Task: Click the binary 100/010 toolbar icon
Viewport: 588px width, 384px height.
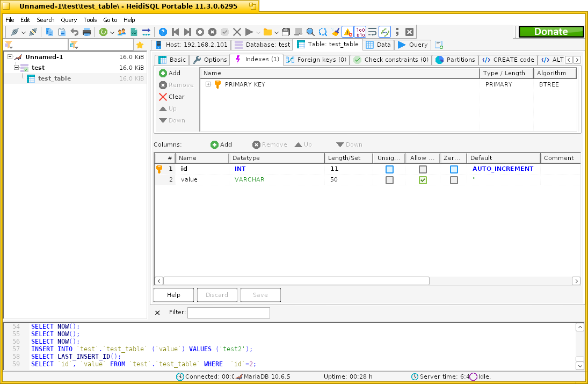Action: pyautogui.click(x=360, y=32)
